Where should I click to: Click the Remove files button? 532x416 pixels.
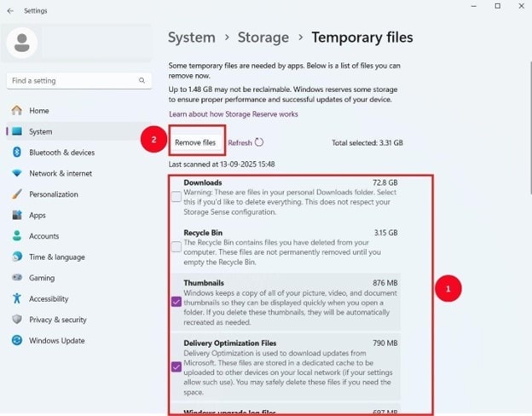195,142
